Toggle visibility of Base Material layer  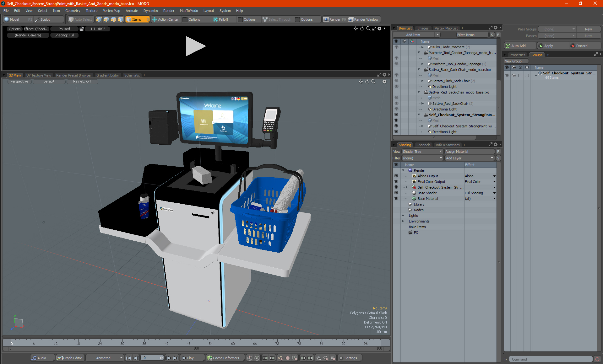[x=396, y=199]
